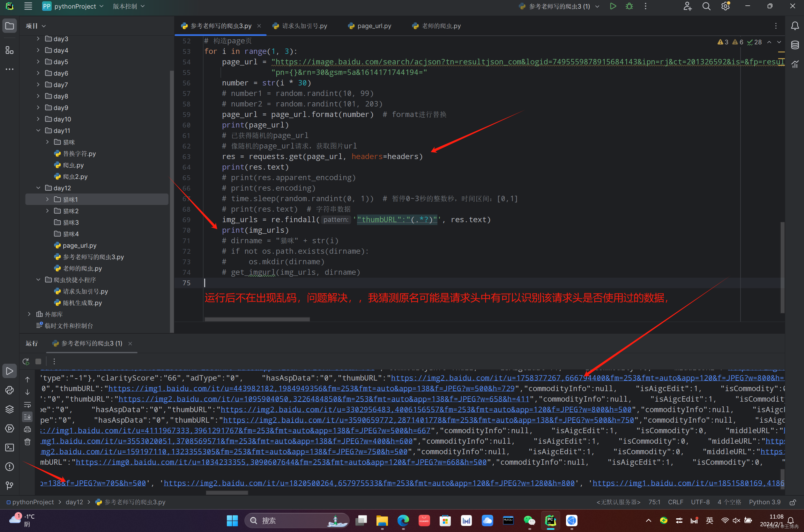Expand the day10 folder
This screenshot has height=532, width=804.
pyautogui.click(x=38, y=119)
